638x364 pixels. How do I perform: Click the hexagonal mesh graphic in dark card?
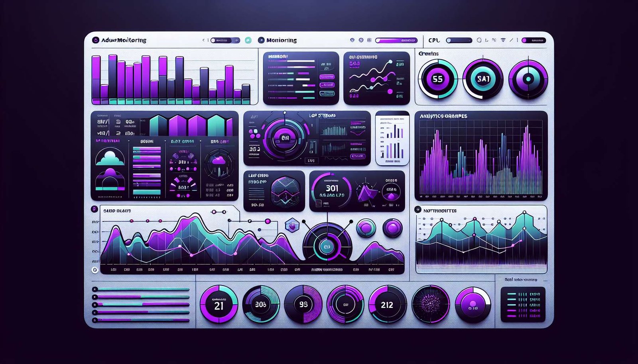[x=285, y=191]
